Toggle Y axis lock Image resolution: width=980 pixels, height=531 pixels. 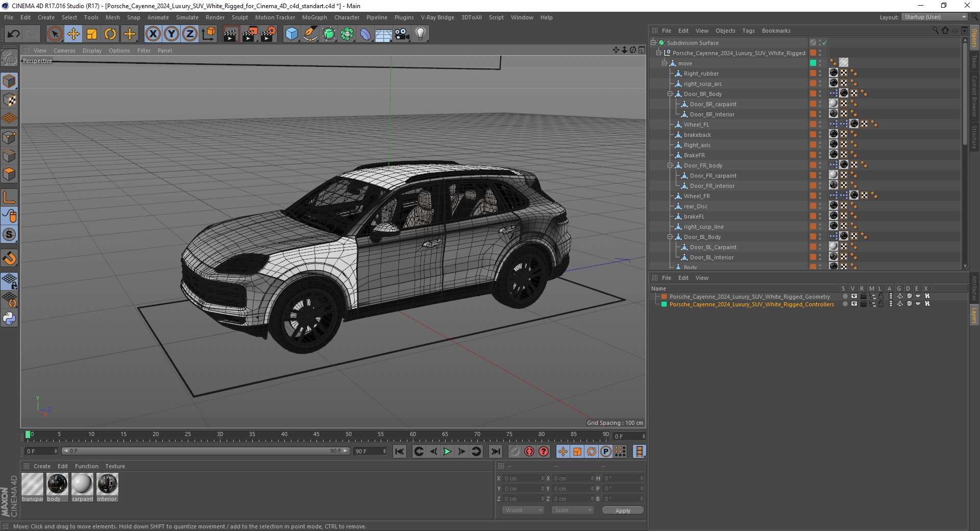(171, 34)
